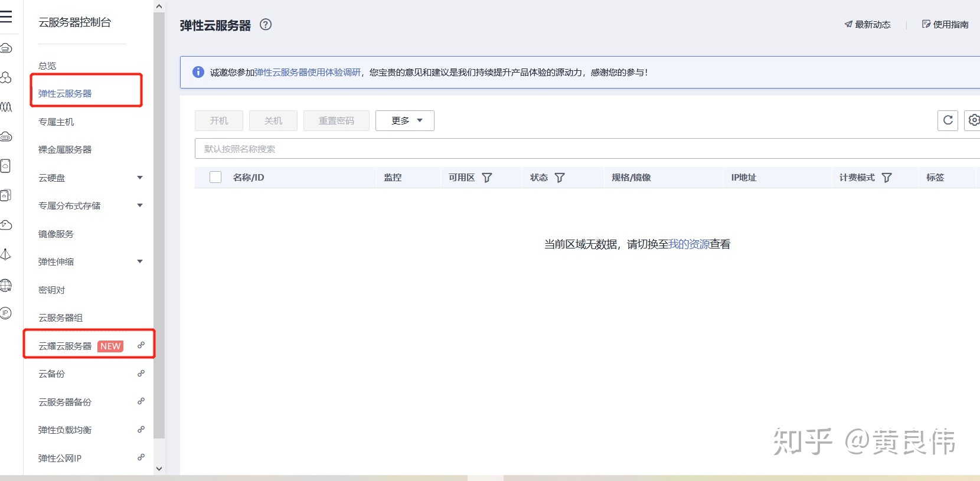This screenshot has height=481, width=980.
Task: Click the sidebar scrollbar down arrow
Action: 159,469
